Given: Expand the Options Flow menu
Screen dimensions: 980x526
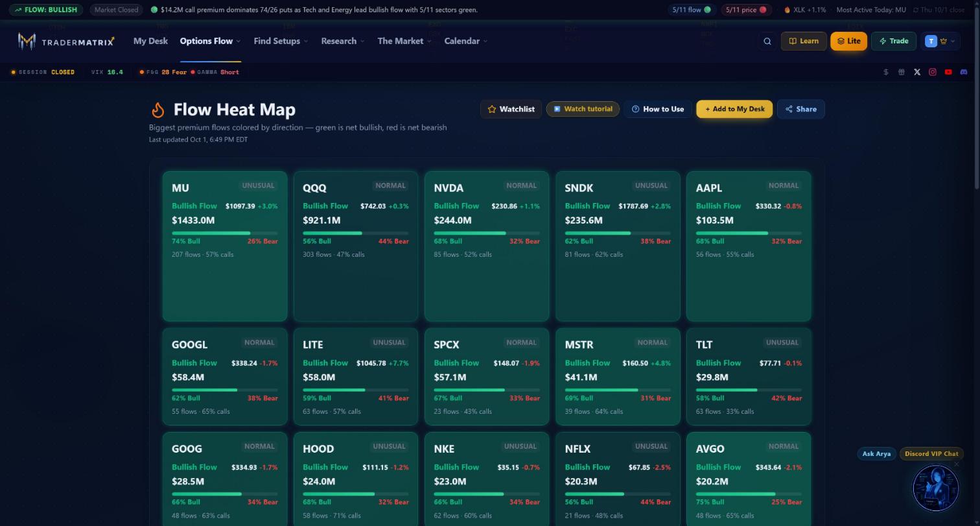Looking at the screenshot, I should (x=210, y=41).
